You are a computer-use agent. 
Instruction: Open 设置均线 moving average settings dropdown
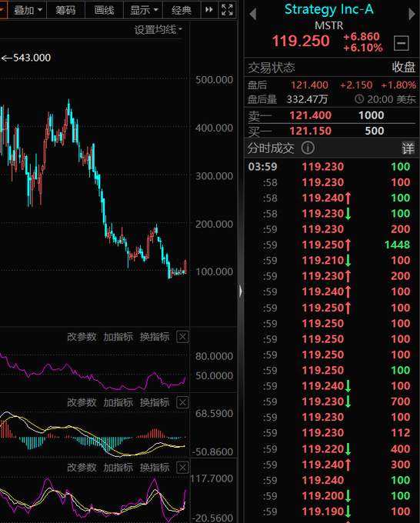tap(158, 30)
